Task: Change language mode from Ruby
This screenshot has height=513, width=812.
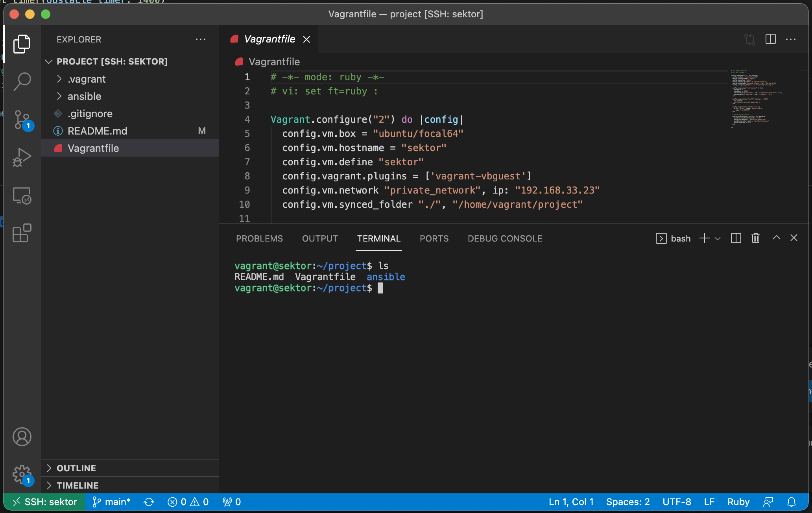Action: tap(738, 502)
